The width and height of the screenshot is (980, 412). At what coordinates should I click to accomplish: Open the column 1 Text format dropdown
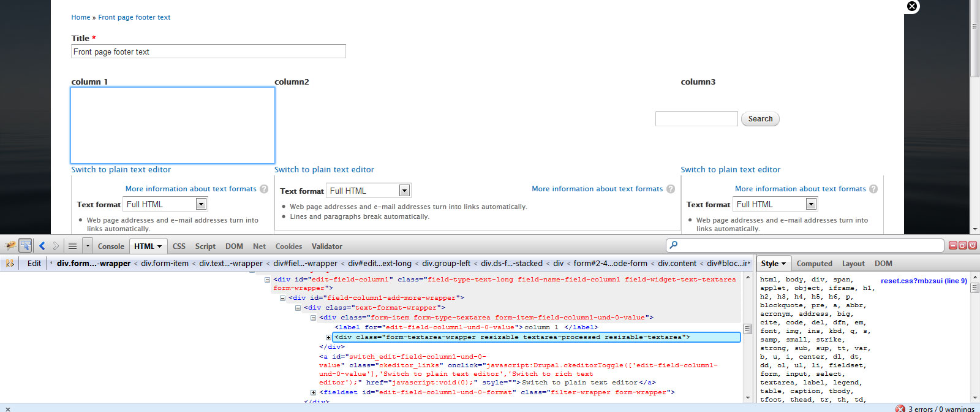(x=165, y=204)
